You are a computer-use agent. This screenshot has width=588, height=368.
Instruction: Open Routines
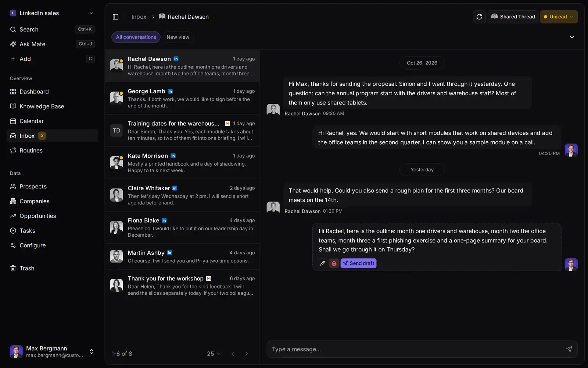52,151
